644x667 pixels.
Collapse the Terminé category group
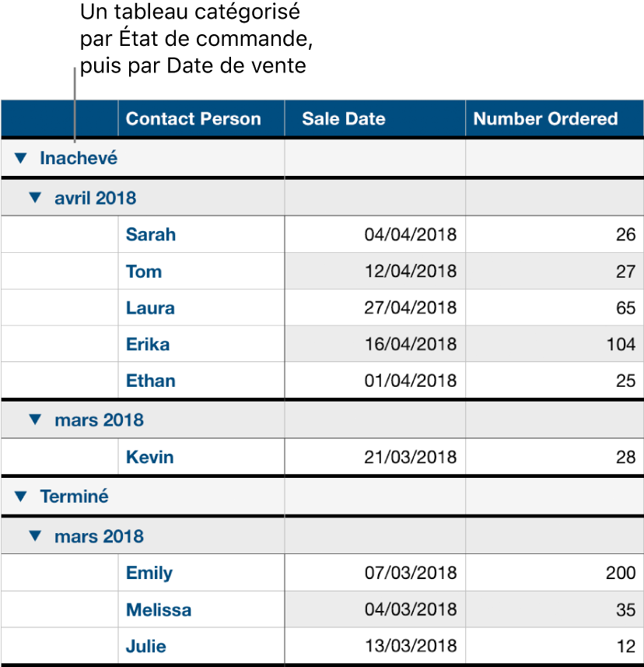[x=21, y=496]
